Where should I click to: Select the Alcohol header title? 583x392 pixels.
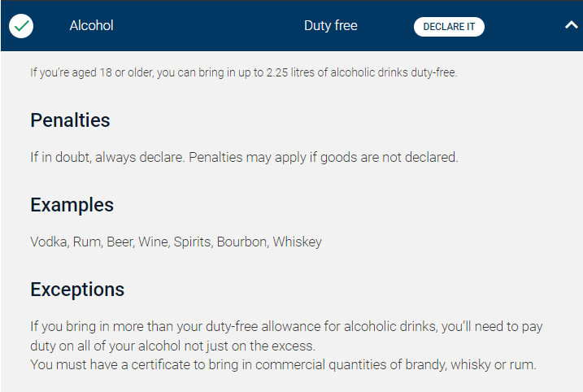pyautogui.click(x=91, y=26)
